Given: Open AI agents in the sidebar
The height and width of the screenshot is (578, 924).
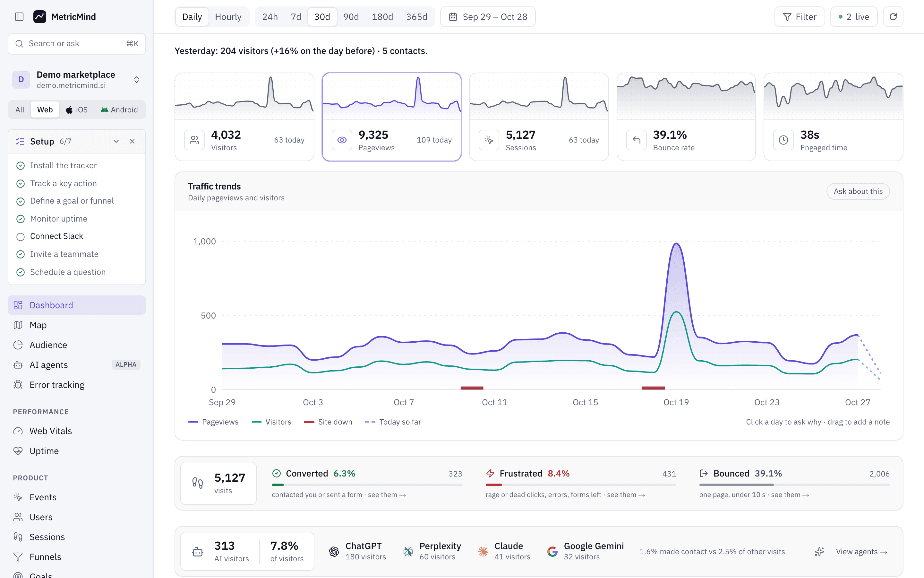Looking at the screenshot, I should (x=76, y=365).
